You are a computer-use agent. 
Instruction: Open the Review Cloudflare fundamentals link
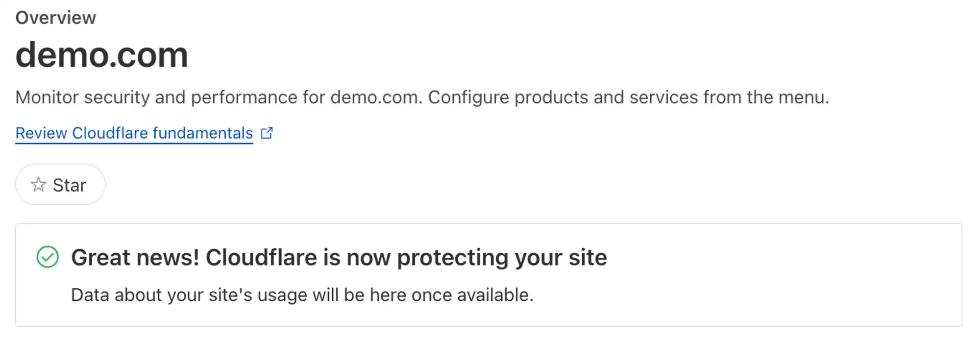coord(134,133)
